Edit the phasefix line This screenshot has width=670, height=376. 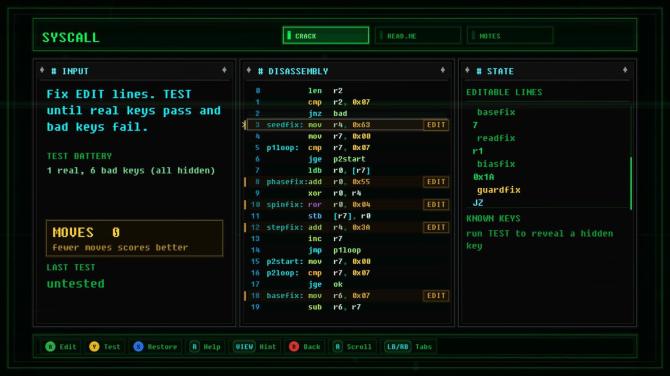tap(436, 182)
